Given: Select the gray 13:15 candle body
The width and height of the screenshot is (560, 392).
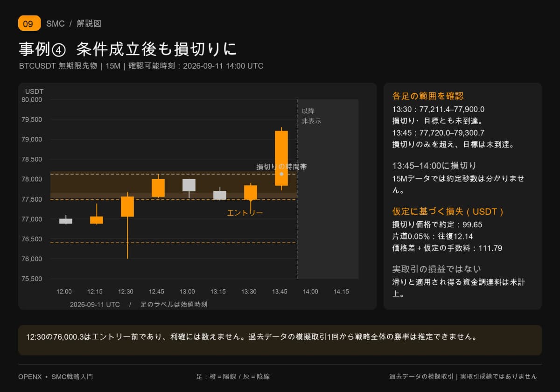Looking at the screenshot, I should [x=220, y=196].
